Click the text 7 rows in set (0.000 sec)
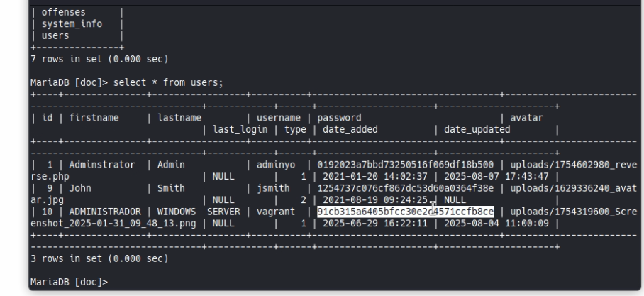The height and width of the screenshot is (296, 644). (x=99, y=59)
